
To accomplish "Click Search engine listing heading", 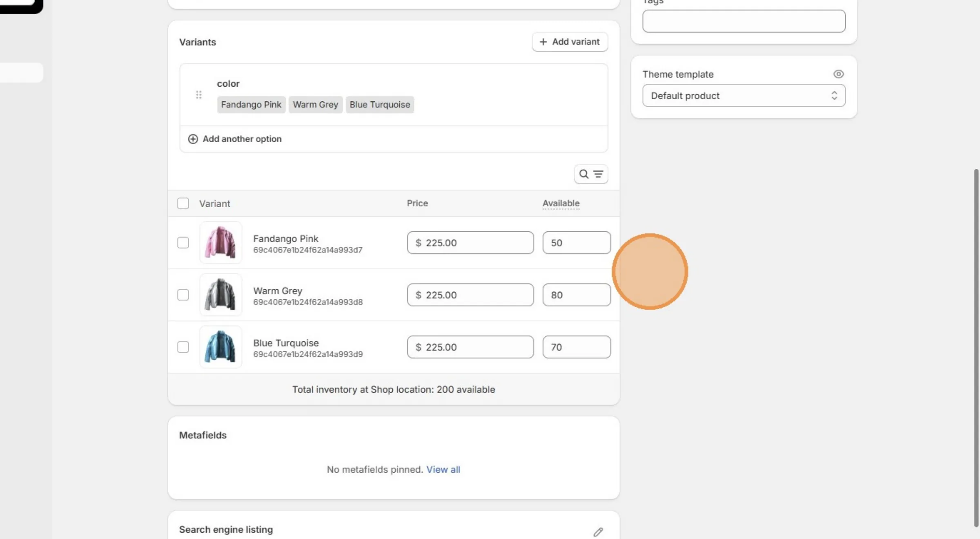I will click(226, 530).
